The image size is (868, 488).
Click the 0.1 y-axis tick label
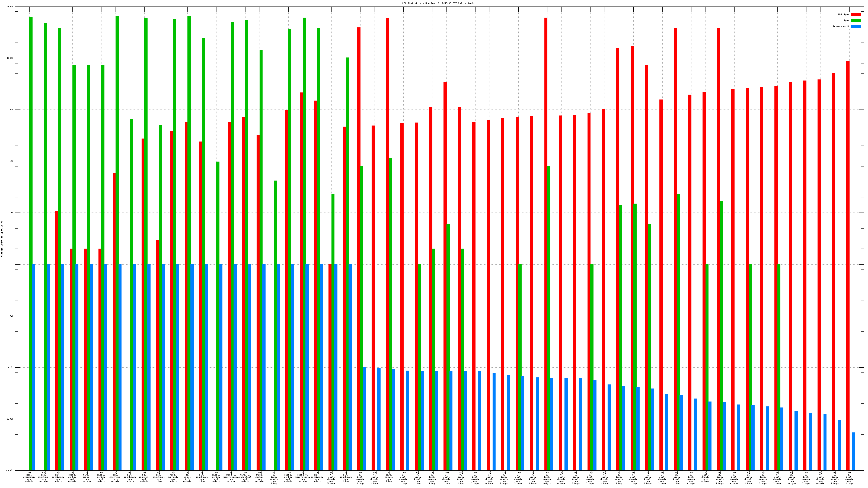click(11, 316)
